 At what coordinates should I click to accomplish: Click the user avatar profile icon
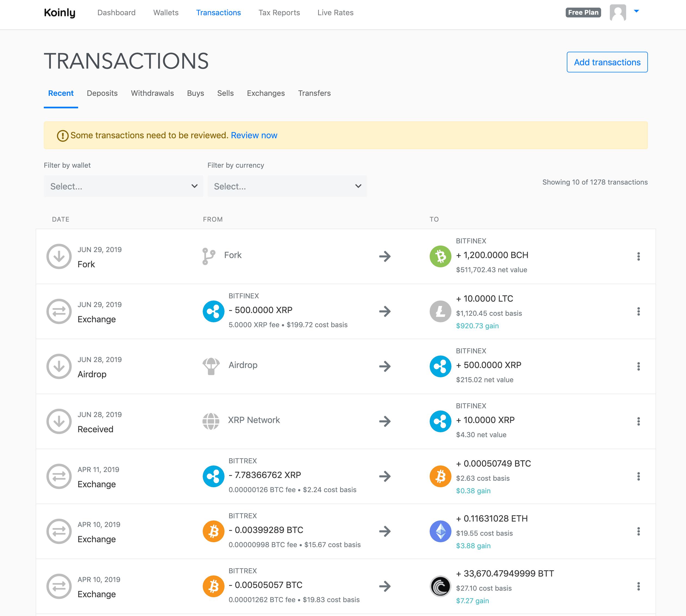[617, 13]
